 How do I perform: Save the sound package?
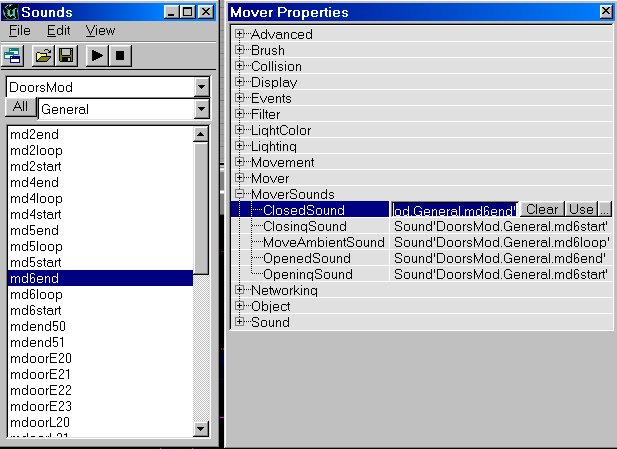pyautogui.click(x=65, y=55)
